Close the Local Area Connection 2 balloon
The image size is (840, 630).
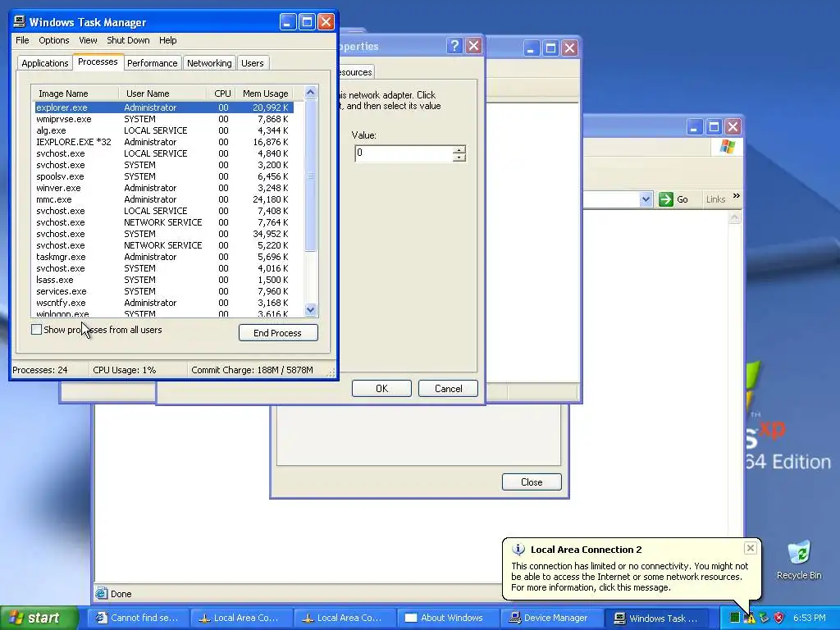coord(750,548)
